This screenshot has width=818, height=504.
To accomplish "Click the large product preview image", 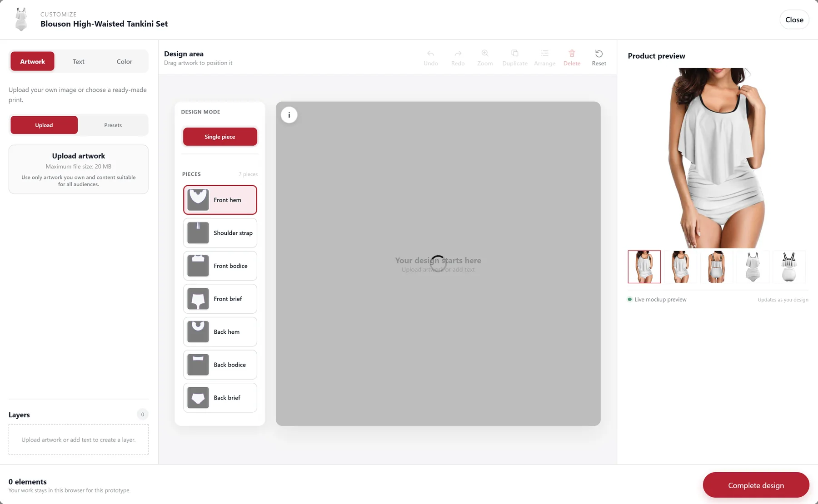I will pyautogui.click(x=718, y=158).
